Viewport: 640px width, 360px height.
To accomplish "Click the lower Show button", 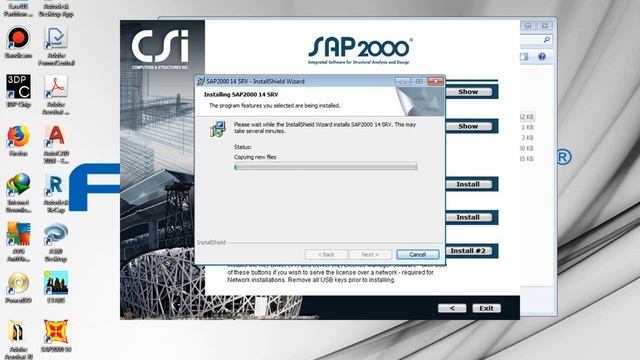I will point(468,126).
